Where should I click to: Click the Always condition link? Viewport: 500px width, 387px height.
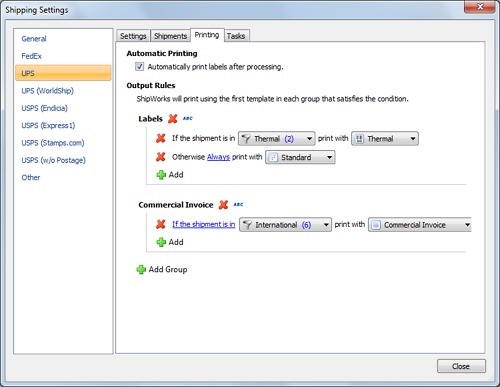[218, 157]
